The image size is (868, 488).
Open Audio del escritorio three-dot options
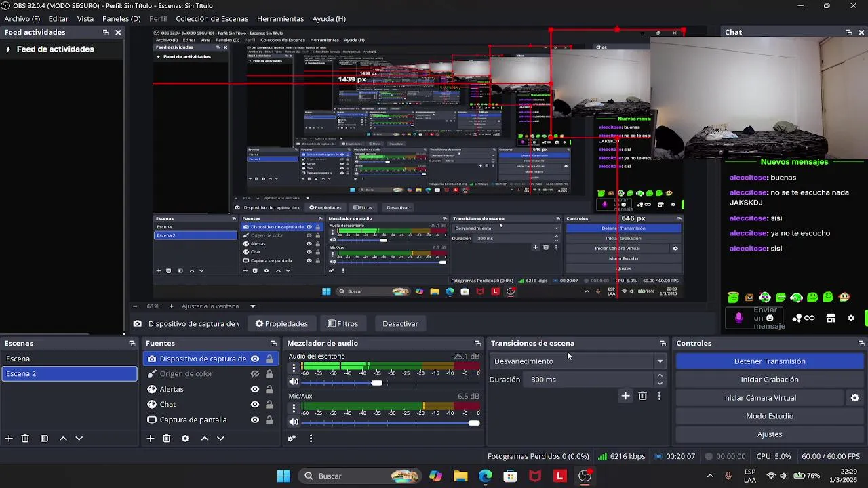tap(294, 369)
